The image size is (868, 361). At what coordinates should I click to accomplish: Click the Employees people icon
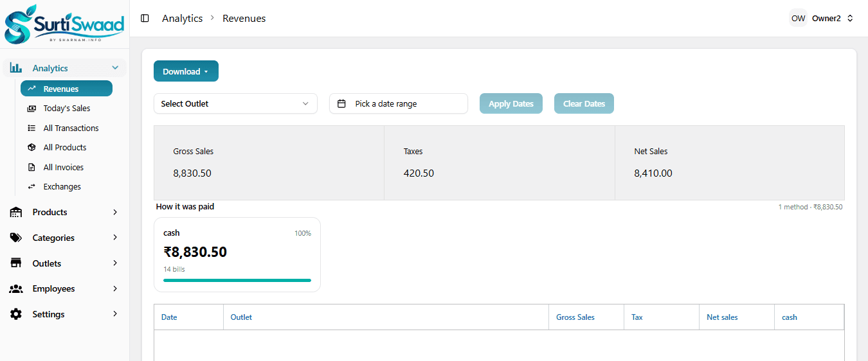point(16,289)
